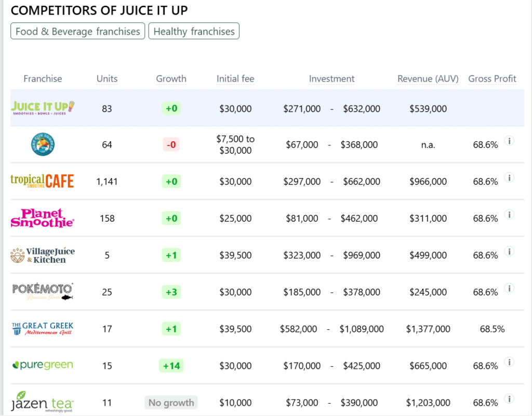Select the Franchise column header
This screenshot has height=416, width=532.
pyautogui.click(x=43, y=78)
